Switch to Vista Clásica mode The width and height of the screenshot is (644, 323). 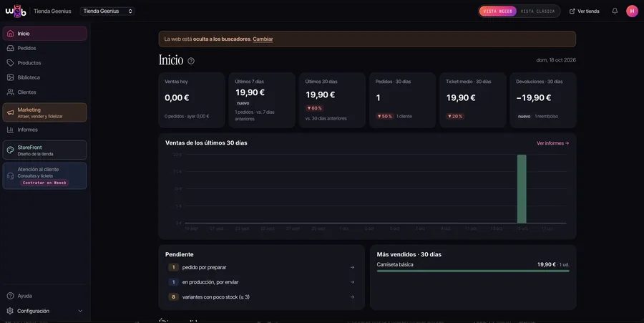(537, 11)
